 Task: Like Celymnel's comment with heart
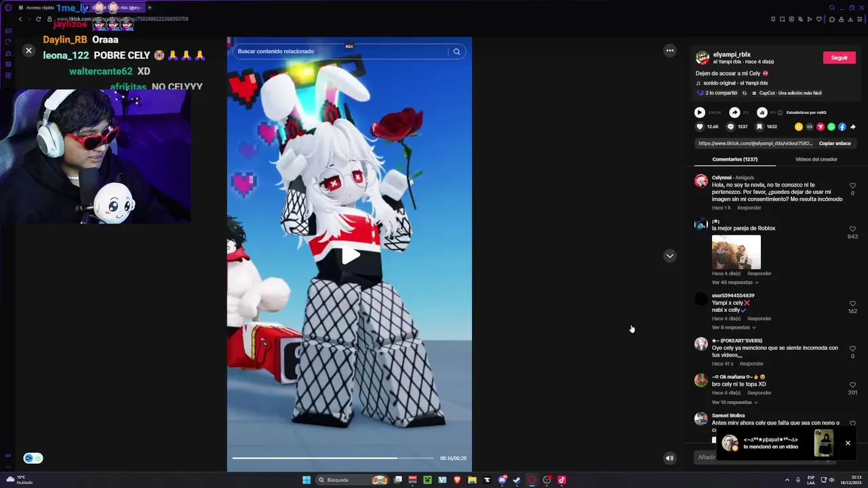pos(852,186)
